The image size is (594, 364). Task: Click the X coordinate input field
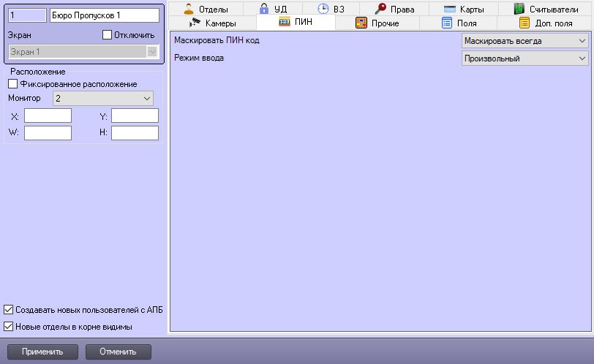tap(48, 115)
